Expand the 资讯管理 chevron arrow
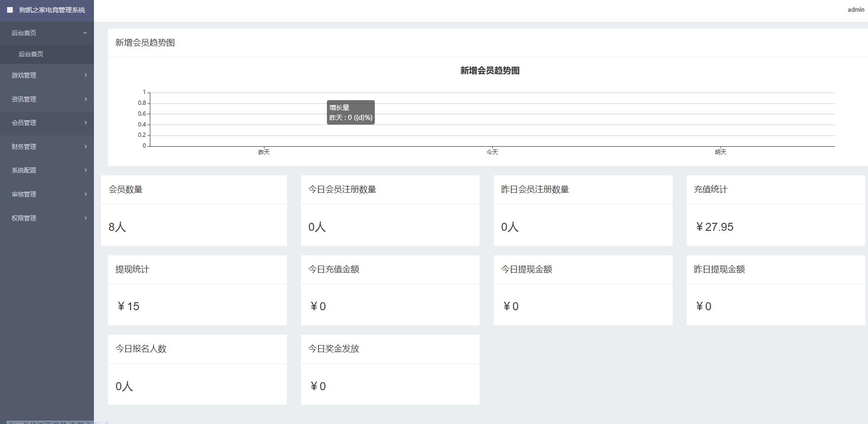 pos(85,99)
